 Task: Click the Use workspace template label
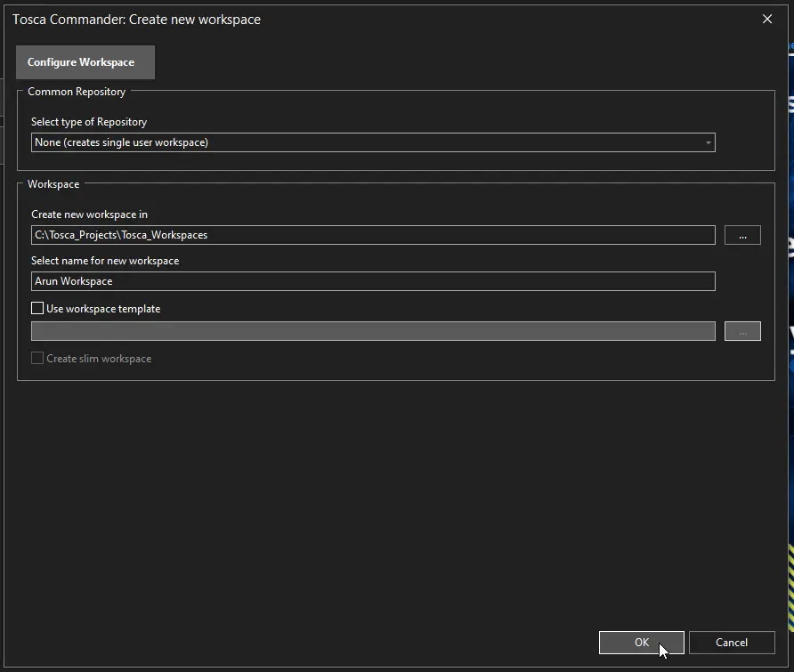click(x=103, y=308)
